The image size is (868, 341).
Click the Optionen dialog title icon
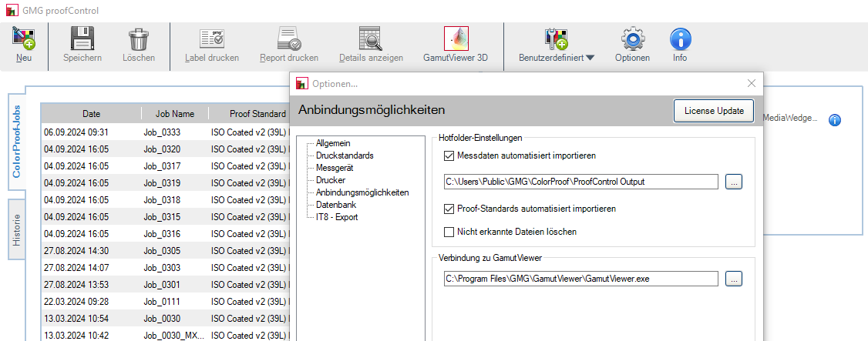301,83
